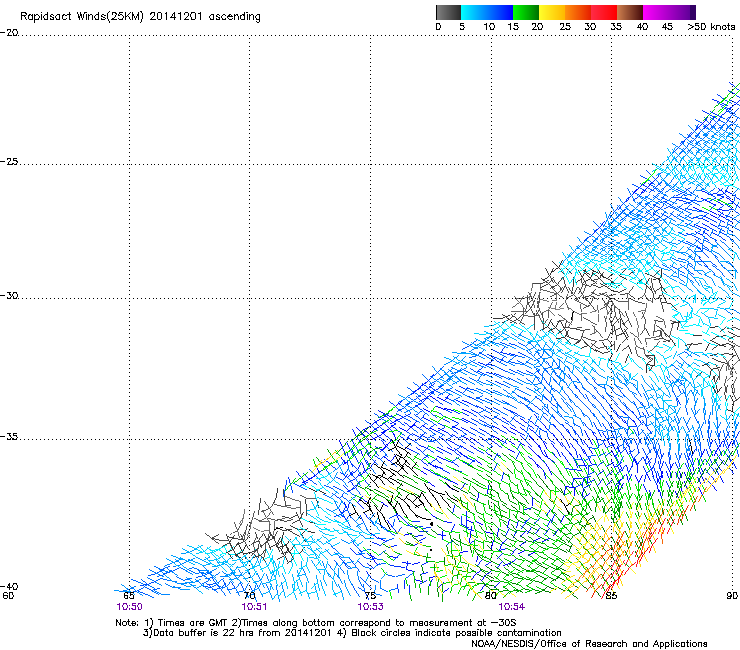Click the gray 0-5 knots legend swatch
The height and width of the screenshot is (650, 740).
448,12
